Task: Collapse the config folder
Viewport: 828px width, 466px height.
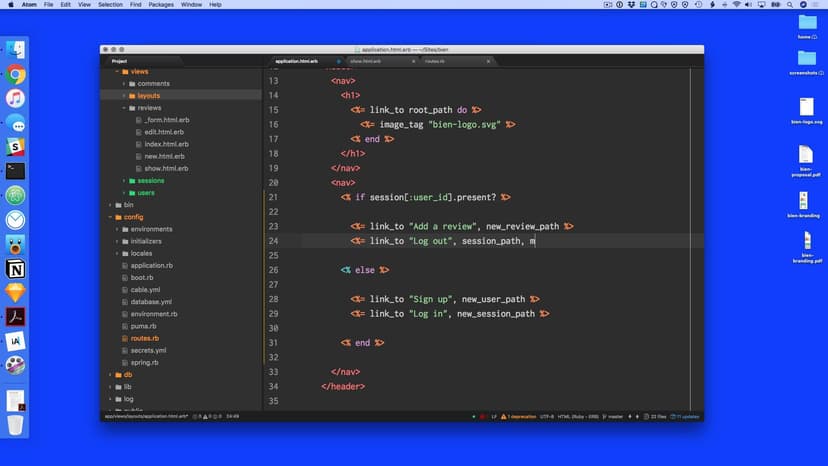Action: 110,217
